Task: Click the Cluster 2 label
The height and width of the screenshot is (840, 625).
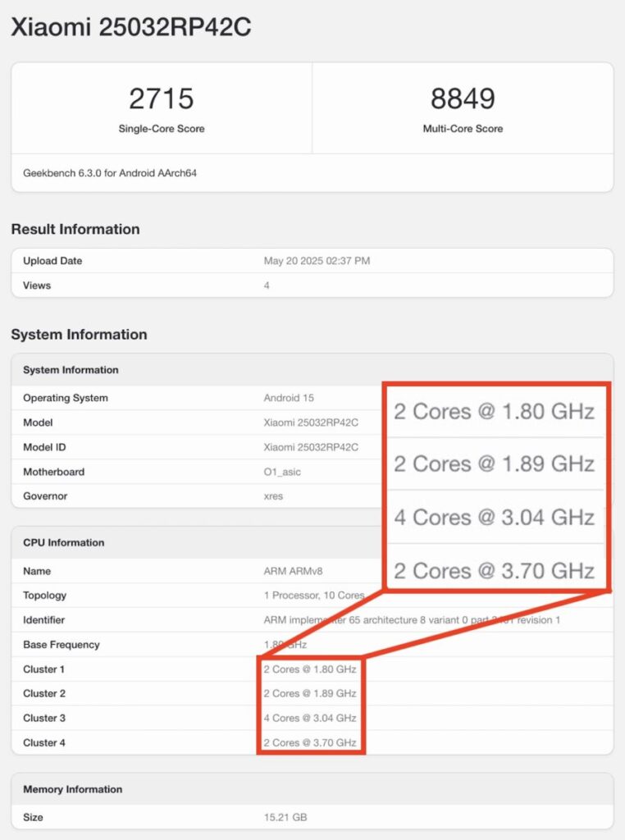Action: click(x=44, y=693)
